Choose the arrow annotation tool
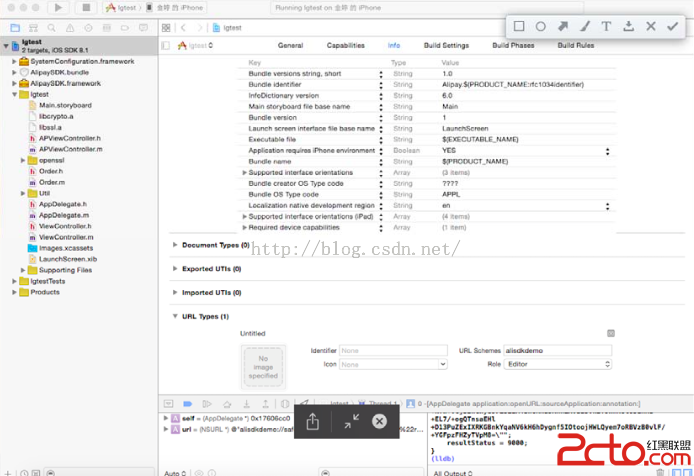This screenshot has height=476, width=694. click(562, 26)
